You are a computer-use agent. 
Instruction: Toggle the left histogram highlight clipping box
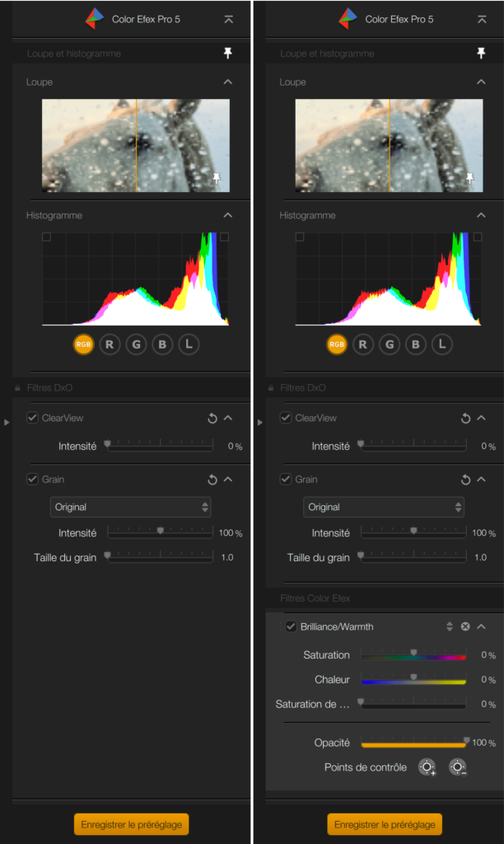[224, 237]
